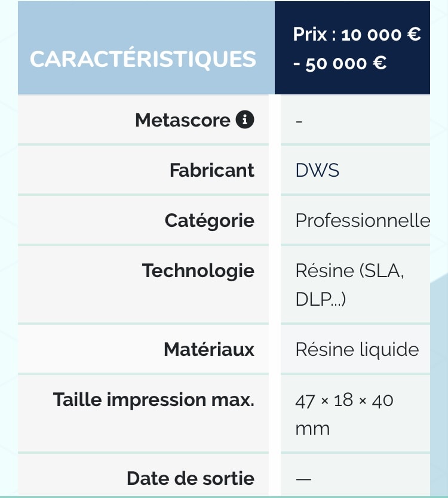448x498 pixels.
Task: Select the Professionnelle category value
Action: coord(363,220)
